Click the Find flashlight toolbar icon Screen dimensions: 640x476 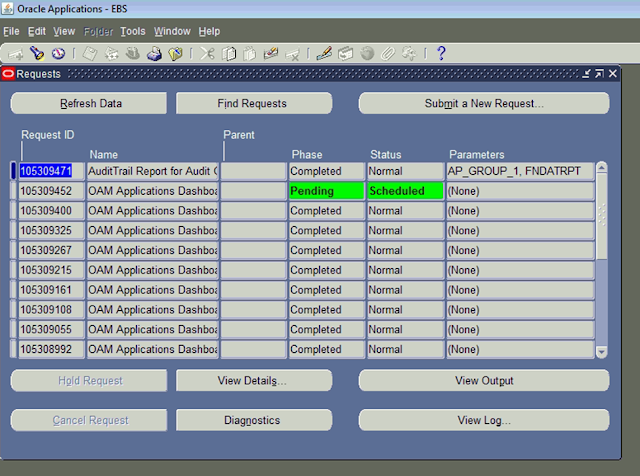click(x=38, y=53)
